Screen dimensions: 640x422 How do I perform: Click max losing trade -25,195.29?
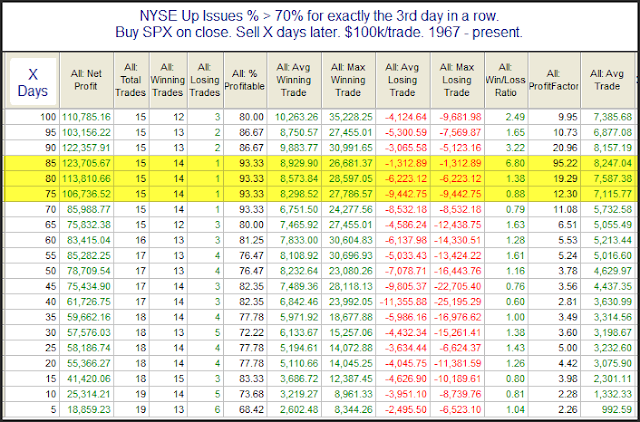459,302
